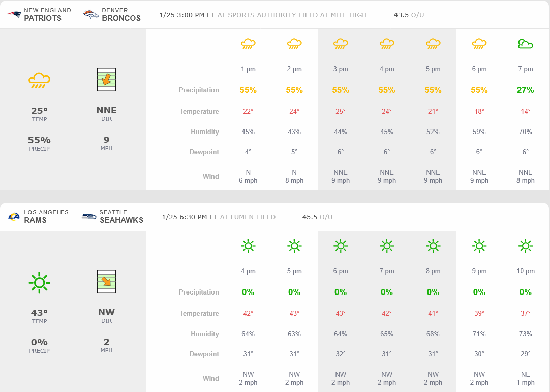The image size is (550, 392).
Task: Click the Sports Authority Field venue text
Action: (x=292, y=15)
